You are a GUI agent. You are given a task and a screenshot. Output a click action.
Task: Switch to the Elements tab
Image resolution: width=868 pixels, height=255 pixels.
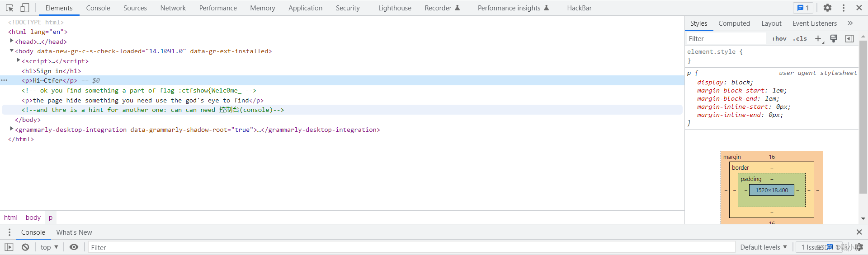59,8
